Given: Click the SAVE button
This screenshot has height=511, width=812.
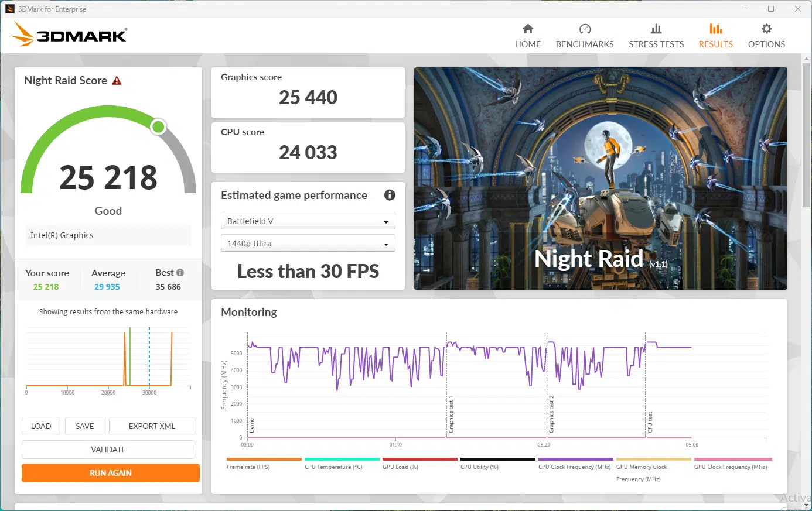Looking at the screenshot, I should coord(84,426).
